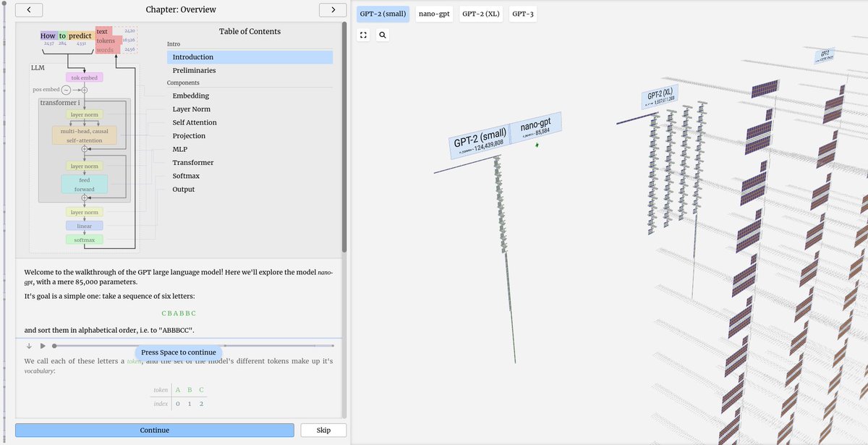Click GPT-2 (XL) 3D model label

[x=660, y=96]
